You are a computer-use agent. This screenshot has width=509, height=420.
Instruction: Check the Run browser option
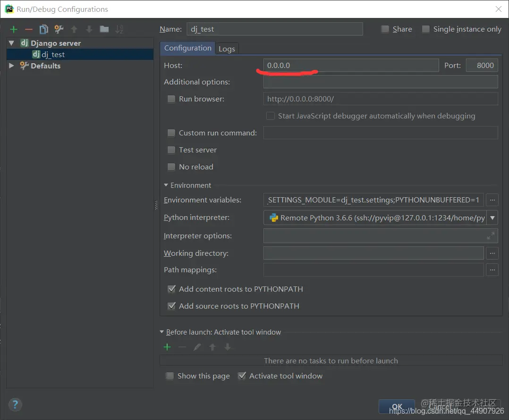click(171, 99)
